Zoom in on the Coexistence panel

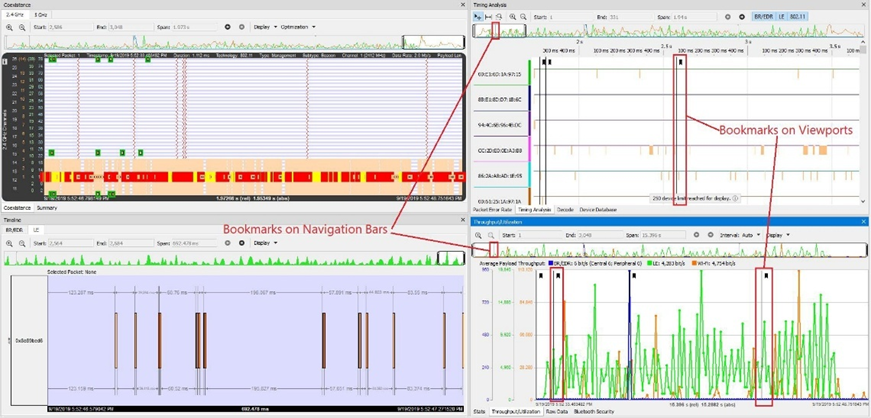9,27
